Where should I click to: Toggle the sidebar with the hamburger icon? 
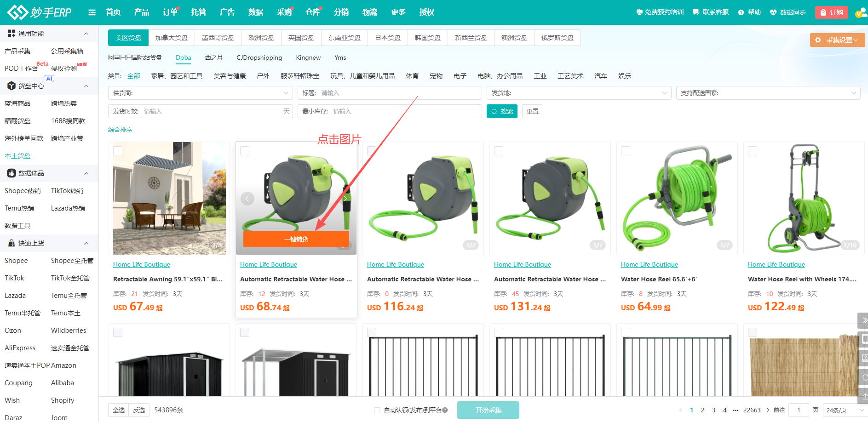[x=92, y=12]
